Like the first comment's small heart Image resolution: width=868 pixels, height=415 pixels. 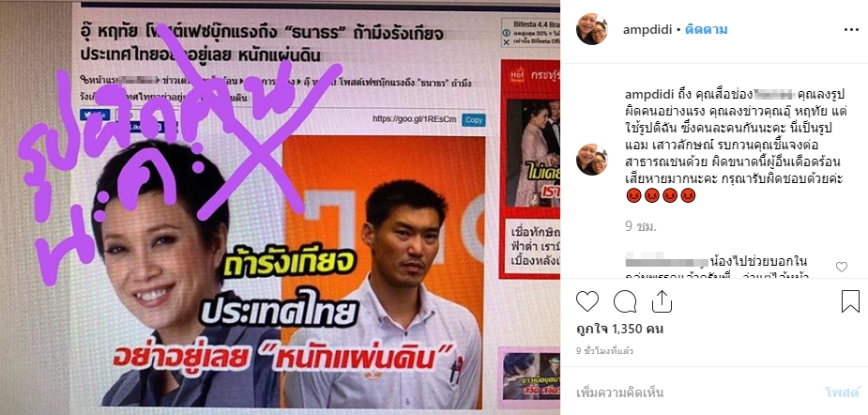(842, 267)
